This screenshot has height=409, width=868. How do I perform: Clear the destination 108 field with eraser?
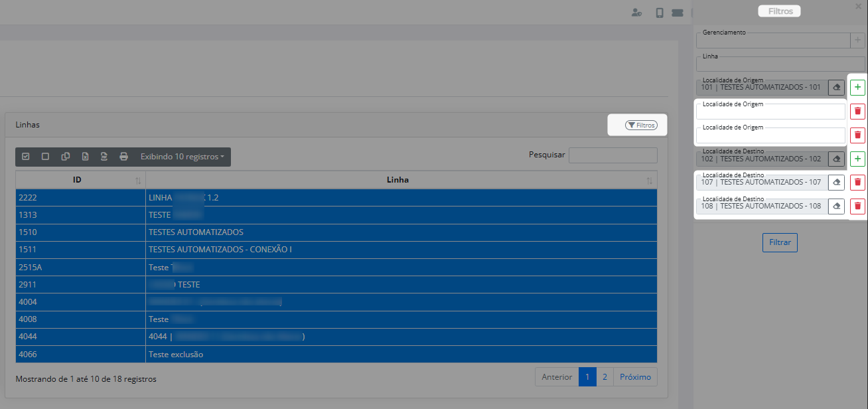point(836,206)
